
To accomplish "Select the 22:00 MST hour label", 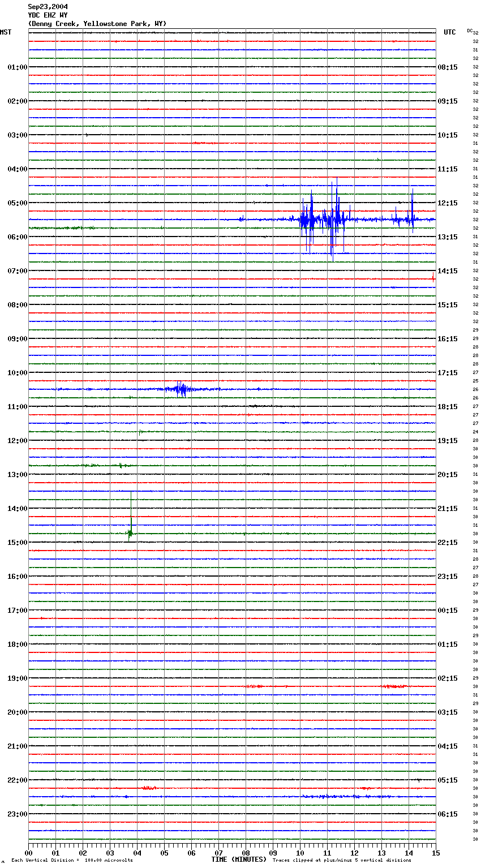I will [18, 780].
